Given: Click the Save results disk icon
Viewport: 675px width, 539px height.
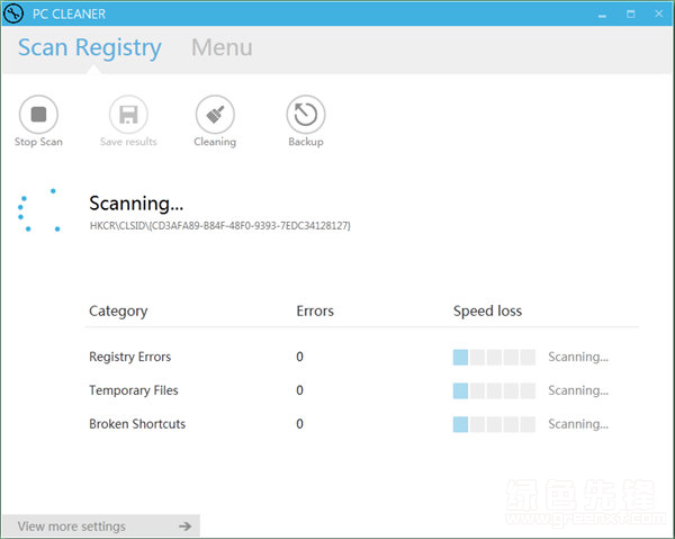Looking at the screenshot, I should (128, 115).
